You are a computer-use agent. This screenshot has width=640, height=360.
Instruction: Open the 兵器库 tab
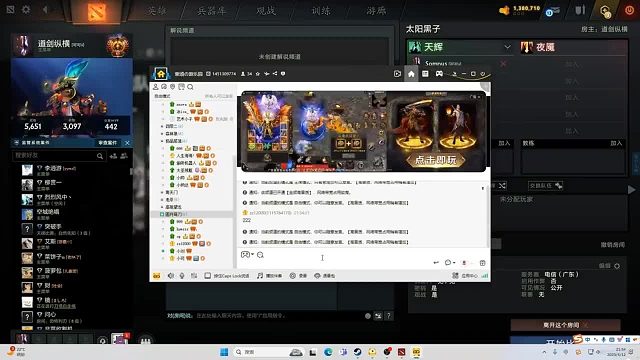click(211, 11)
